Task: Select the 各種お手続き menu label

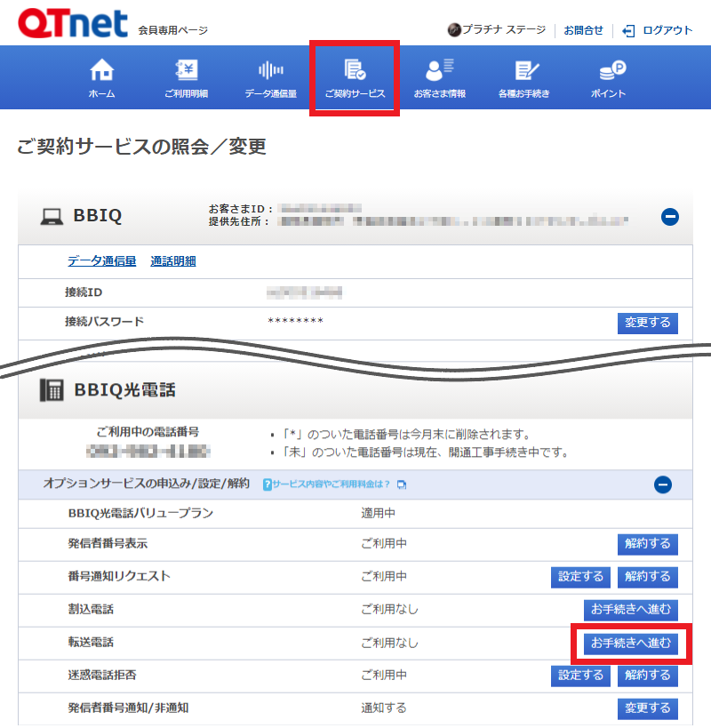Action: 524,94
